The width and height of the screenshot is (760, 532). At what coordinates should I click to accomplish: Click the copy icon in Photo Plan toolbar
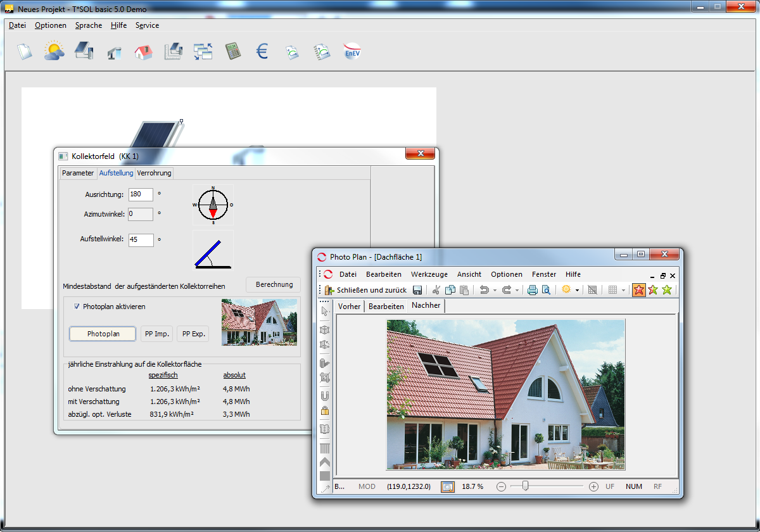(x=450, y=290)
